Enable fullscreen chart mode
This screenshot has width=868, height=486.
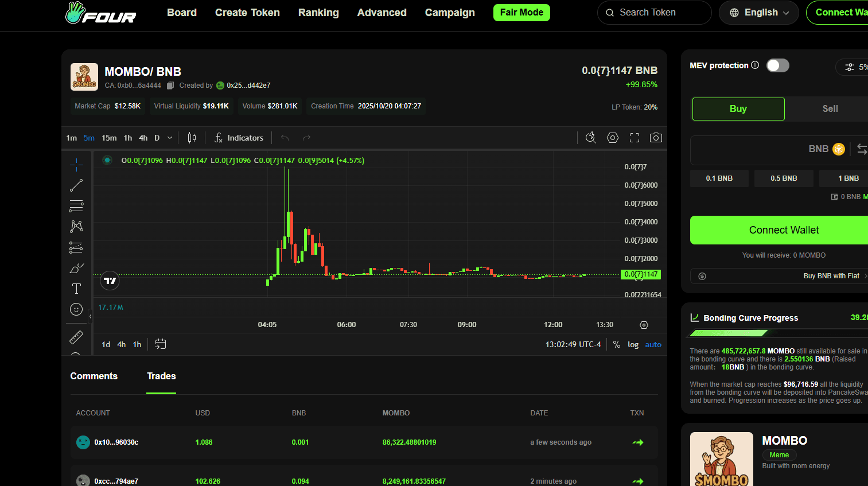coord(634,138)
